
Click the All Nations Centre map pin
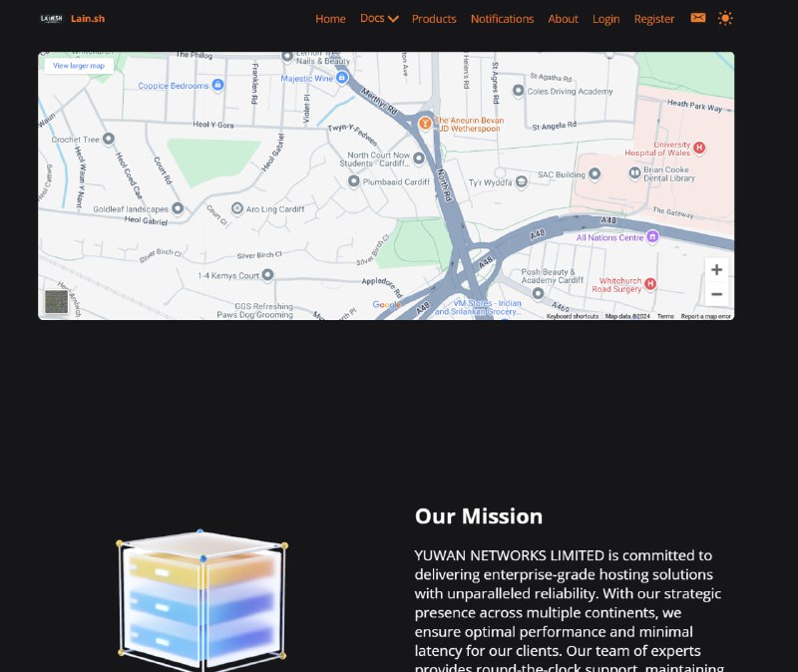click(x=652, y=236)
